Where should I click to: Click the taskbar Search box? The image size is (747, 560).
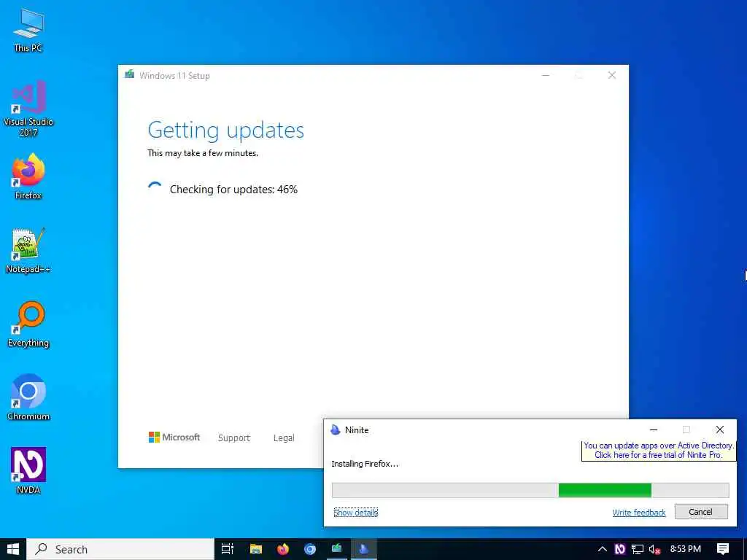click(120, 549)
